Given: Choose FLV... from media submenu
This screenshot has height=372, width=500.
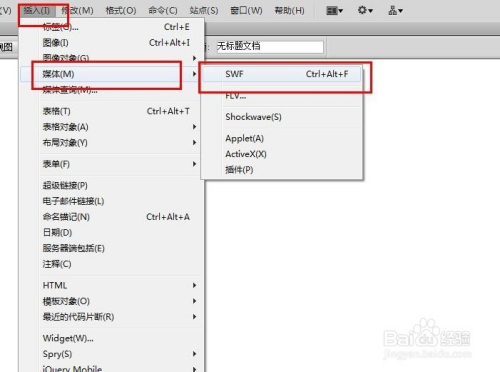Looking at the screenshot, I should tap(282, 96).
